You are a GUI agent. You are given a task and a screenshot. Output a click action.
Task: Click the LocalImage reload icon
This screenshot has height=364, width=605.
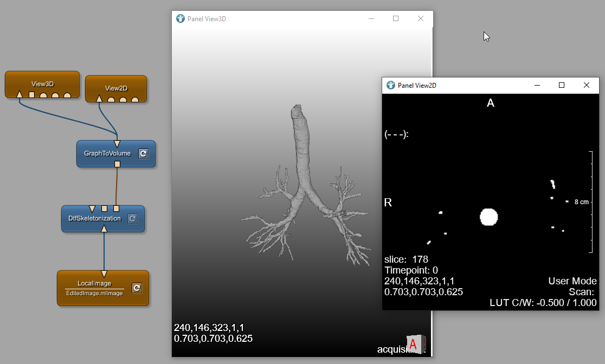point(137,288)
